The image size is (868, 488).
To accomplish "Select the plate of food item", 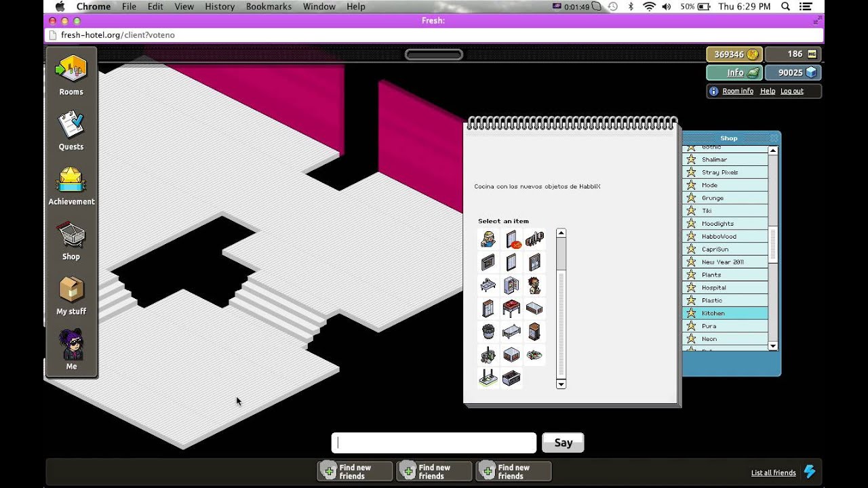I will [534, 354].
